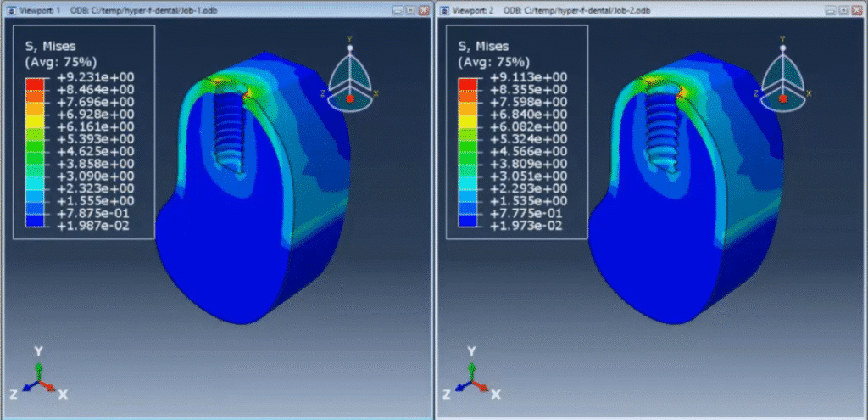Viewport: 868px width, 420px height.
Task: Click the Z label on Viewport 1 view compass
Action: pyautogui.click(x=323, y=93)
